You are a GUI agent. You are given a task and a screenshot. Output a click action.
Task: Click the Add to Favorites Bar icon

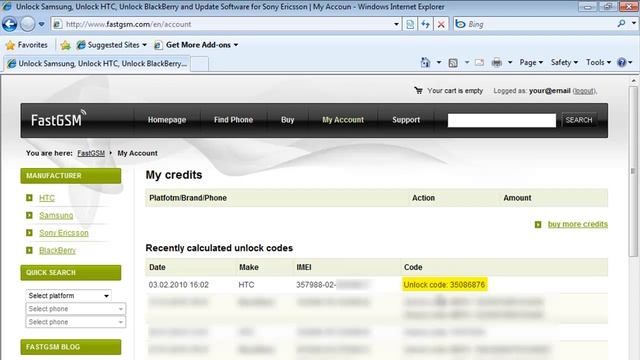pyautogui.click(x=65, y=45)
